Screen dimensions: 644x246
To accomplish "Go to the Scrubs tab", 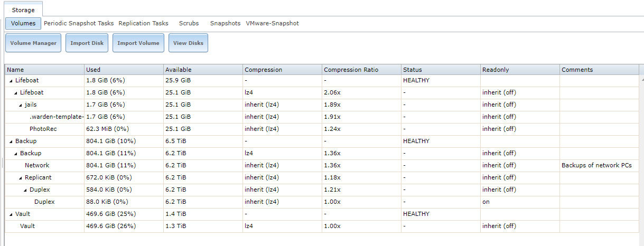I will click(x=189, y=23).
